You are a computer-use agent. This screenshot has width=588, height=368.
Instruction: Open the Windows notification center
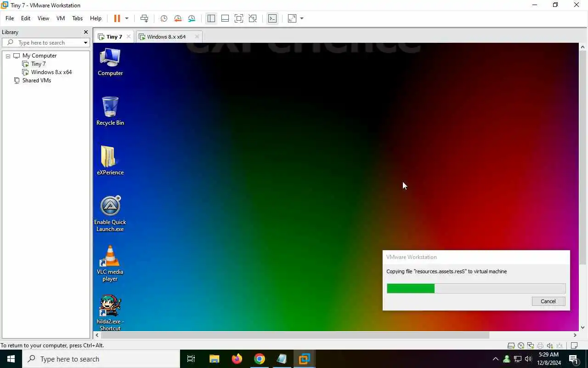(x=573, y=359)
